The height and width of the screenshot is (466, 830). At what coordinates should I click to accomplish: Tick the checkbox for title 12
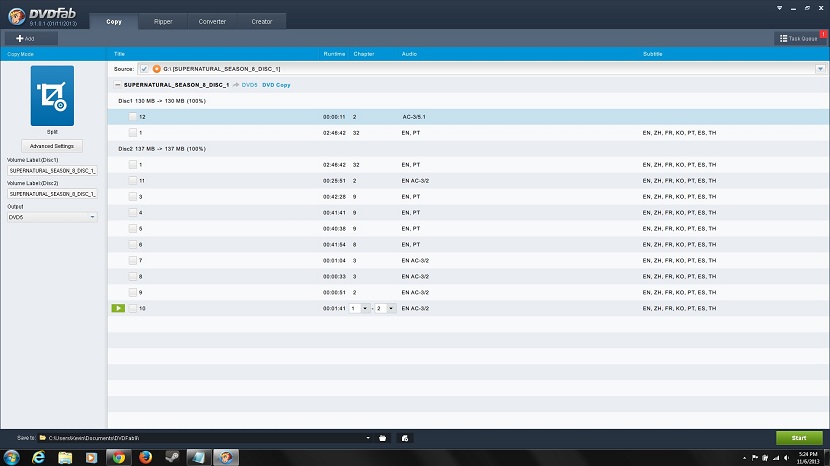tap(132, 117)
